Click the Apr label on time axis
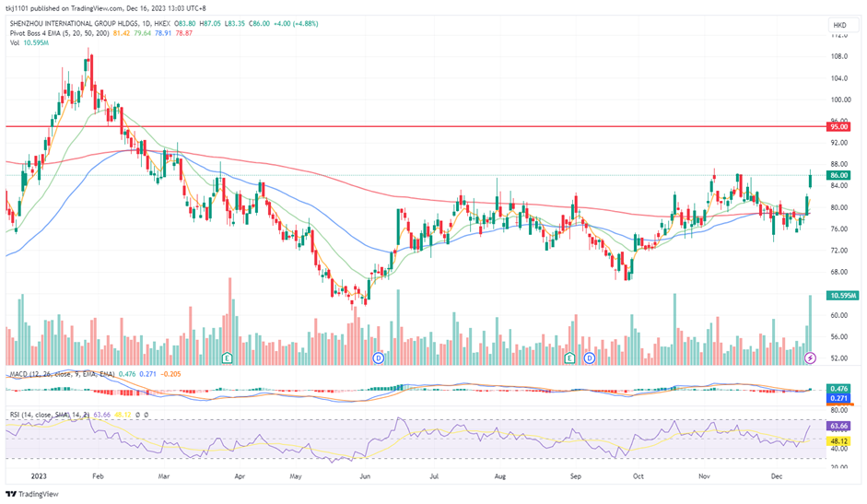 coord(240,476)
